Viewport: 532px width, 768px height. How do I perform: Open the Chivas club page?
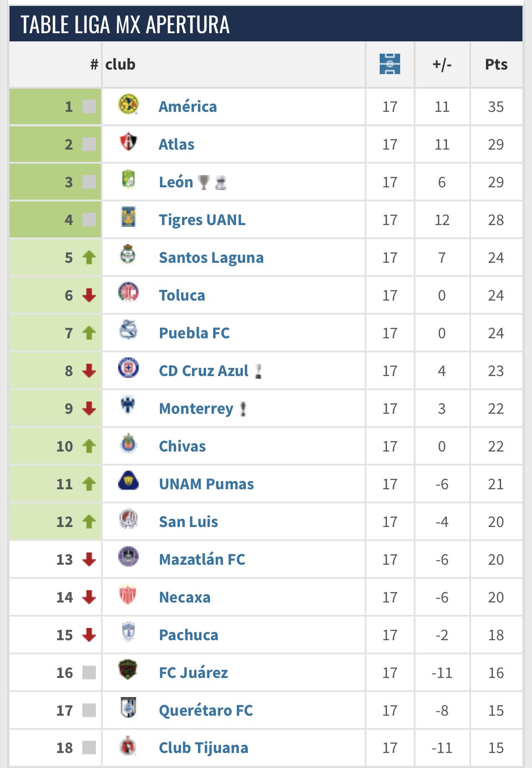point(182,446)
